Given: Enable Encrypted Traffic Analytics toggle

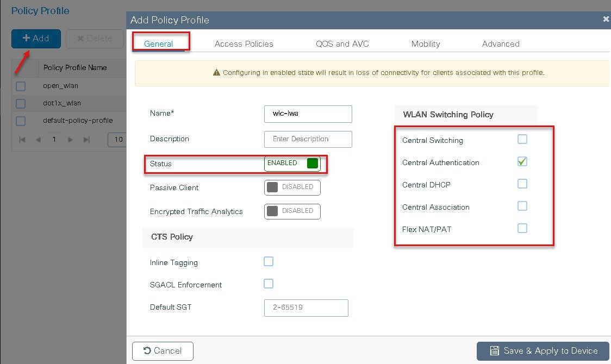Looking at the screenshot, I should (x=292, y=211).
